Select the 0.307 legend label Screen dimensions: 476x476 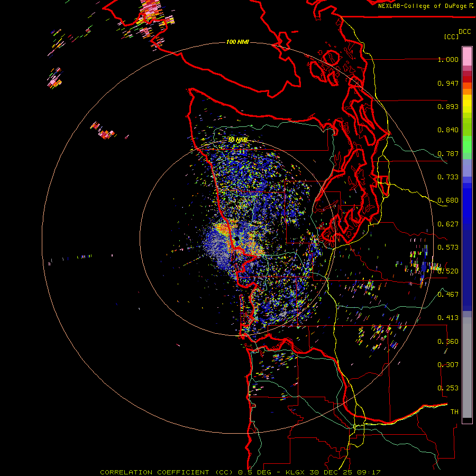pyautogui.click(x=448, y=365)
